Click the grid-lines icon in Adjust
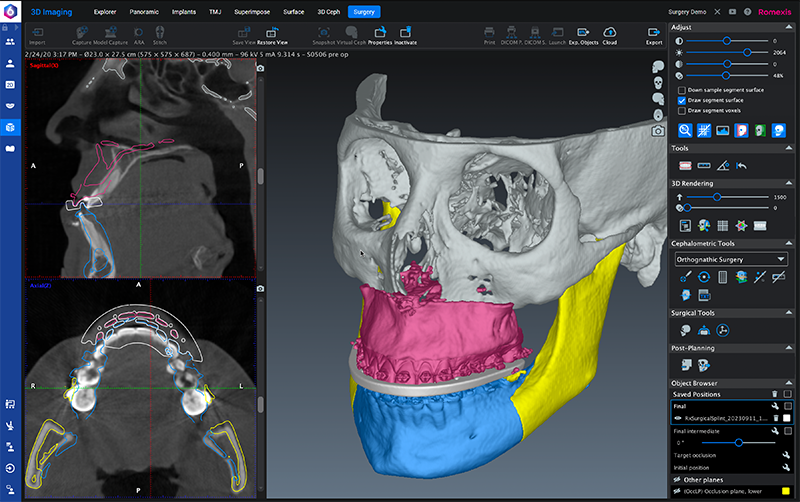800x502 pixels. pos(704,131)
